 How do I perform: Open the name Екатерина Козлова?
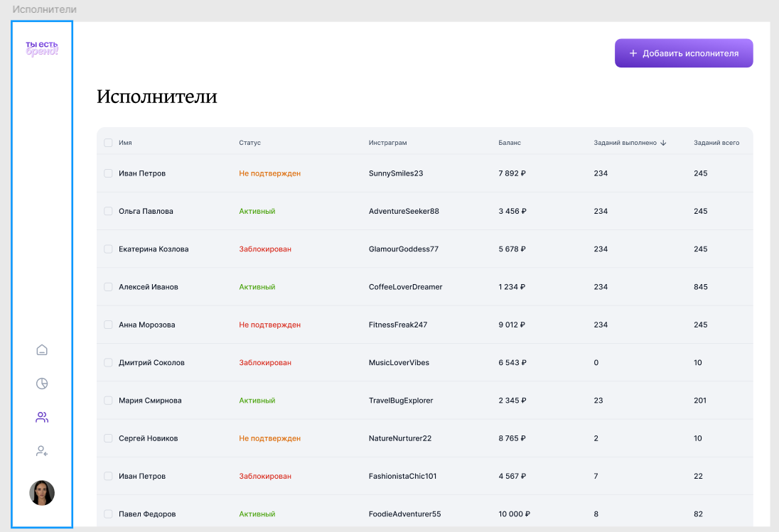click(x=154, y=249)
